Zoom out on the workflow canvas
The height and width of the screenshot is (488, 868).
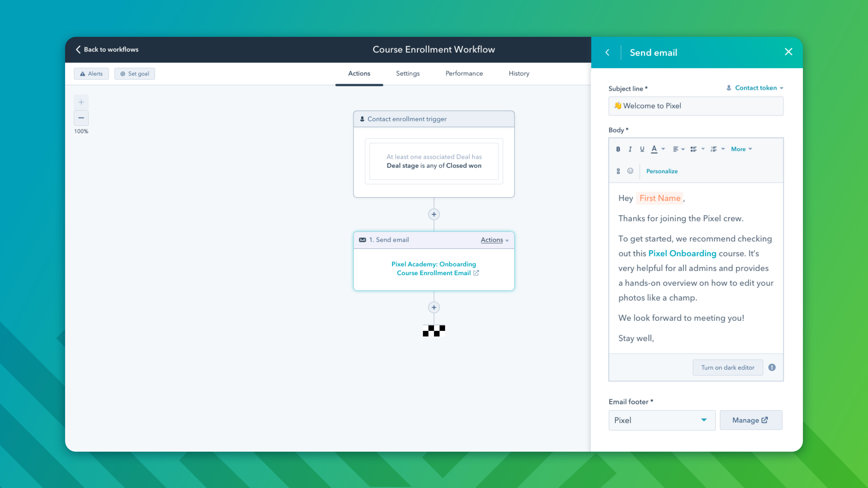point(81,118)
